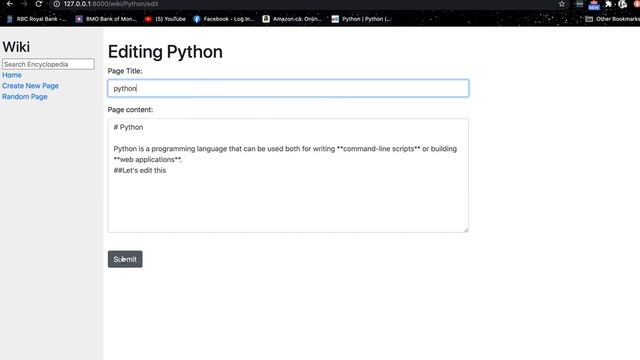Go to the Home link
640x360 pixels.
click(12, 75)
